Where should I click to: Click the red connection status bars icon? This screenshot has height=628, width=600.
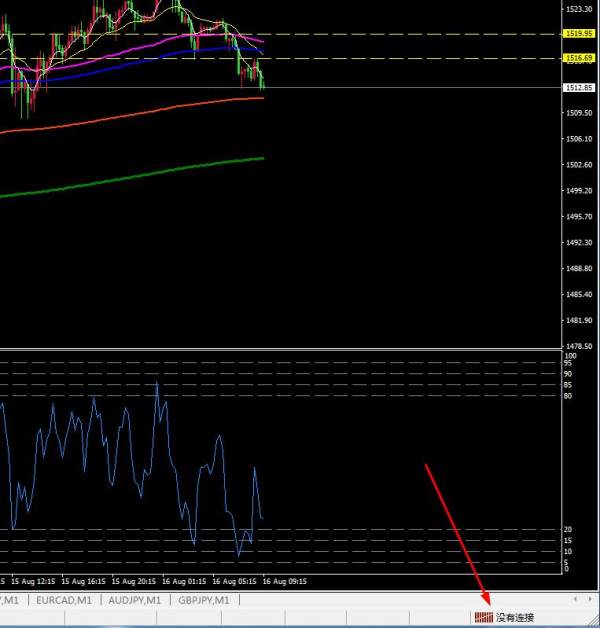pyautogui.click(x=483, y=618)
